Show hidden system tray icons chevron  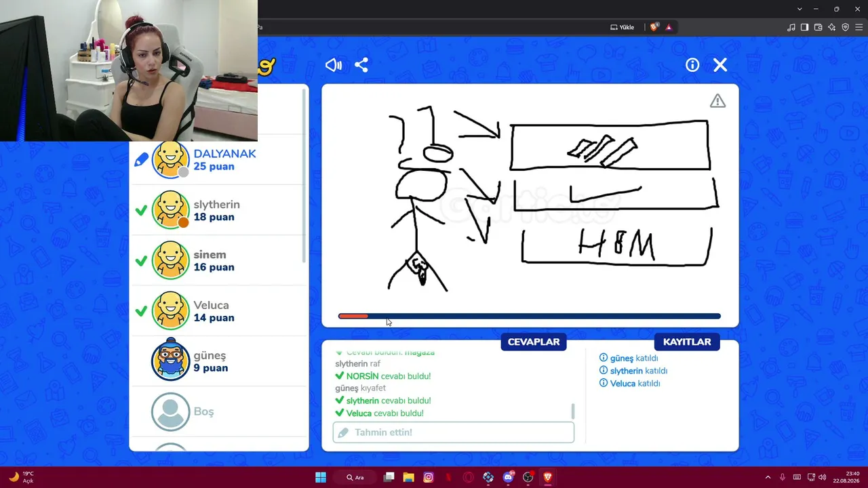pos(768,477)
